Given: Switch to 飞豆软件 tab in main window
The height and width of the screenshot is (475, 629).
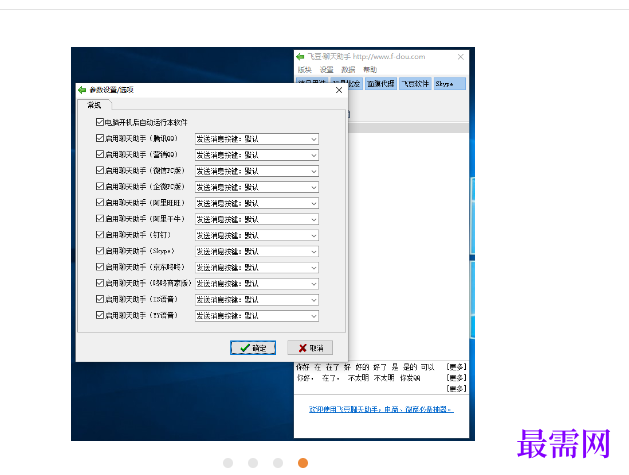Looking at the screenshot, I should coord(416,84).
